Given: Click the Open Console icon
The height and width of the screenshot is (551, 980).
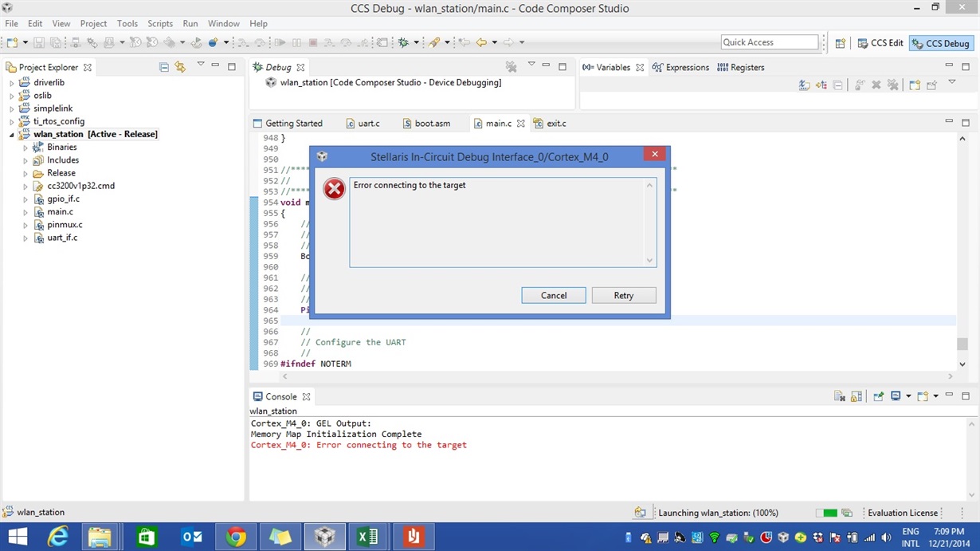Looking at the screenshot, I should click(923, 396).
